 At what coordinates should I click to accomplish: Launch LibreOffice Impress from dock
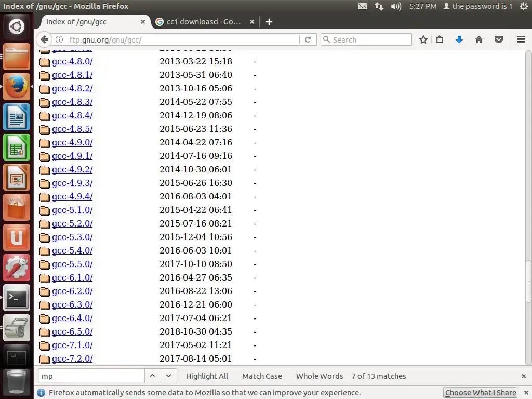16,178
